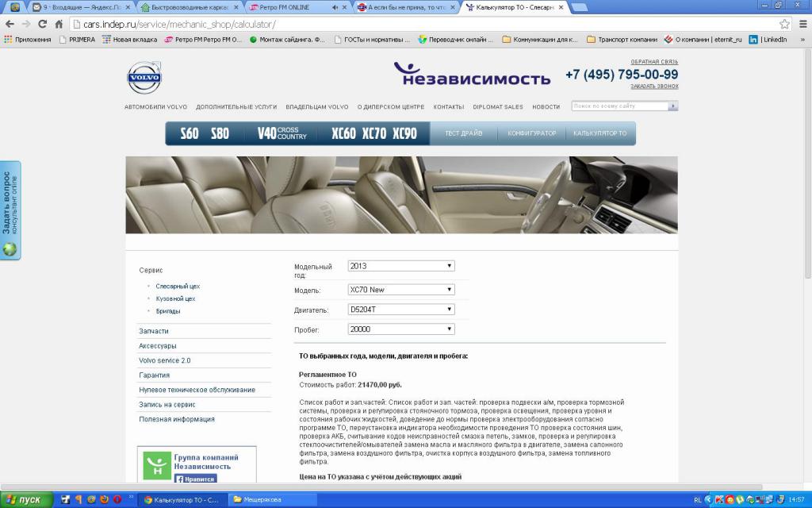The image size is (812, 508).
Task: Click the ОБРАТНАЯ СВЯЗЬ link
Action: (654, 62)
